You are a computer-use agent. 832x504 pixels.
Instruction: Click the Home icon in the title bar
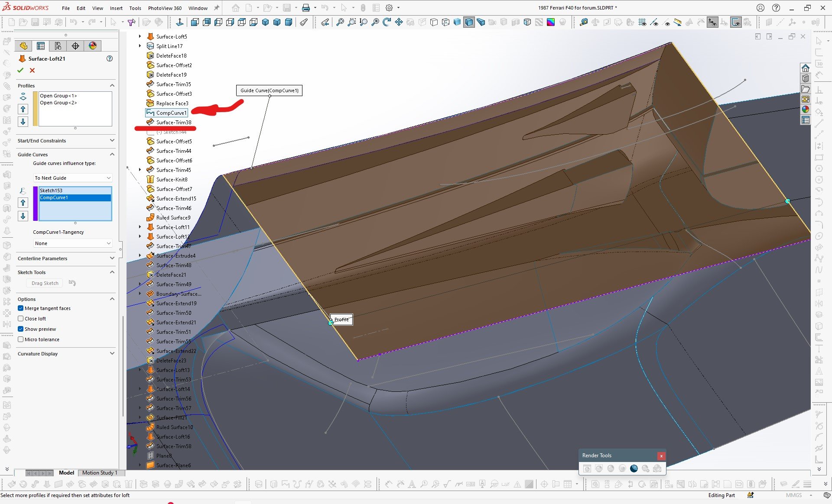click(x=235, y=8)
